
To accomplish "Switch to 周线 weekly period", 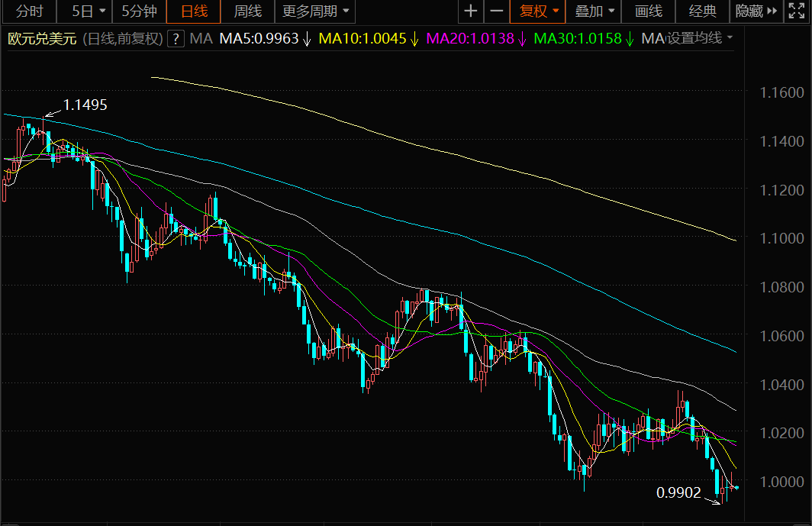I will (247, 11).
